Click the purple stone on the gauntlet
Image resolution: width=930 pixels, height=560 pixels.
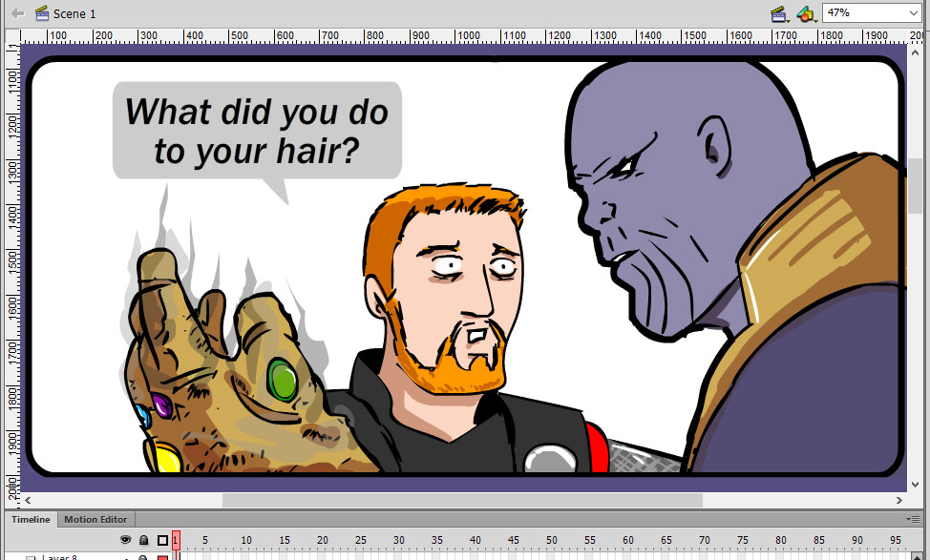click(161, 405)
